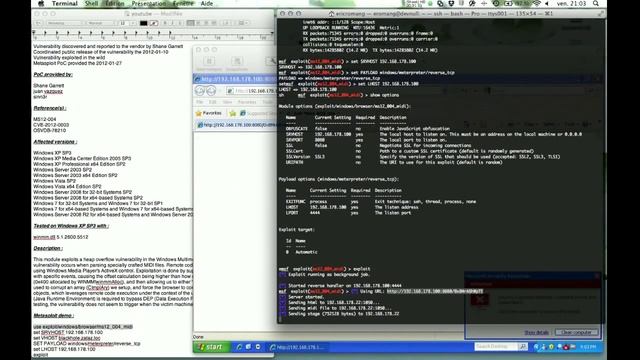
Task: Select center text alignment in TextEdit
Action: click(198, 23)
